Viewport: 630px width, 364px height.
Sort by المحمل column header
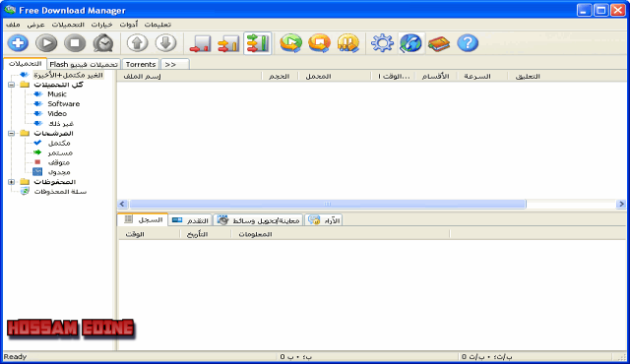[335, 77]
